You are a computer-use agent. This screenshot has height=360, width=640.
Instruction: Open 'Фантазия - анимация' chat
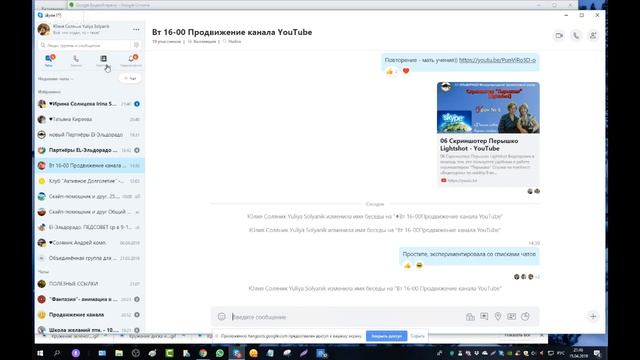[89, 299]
